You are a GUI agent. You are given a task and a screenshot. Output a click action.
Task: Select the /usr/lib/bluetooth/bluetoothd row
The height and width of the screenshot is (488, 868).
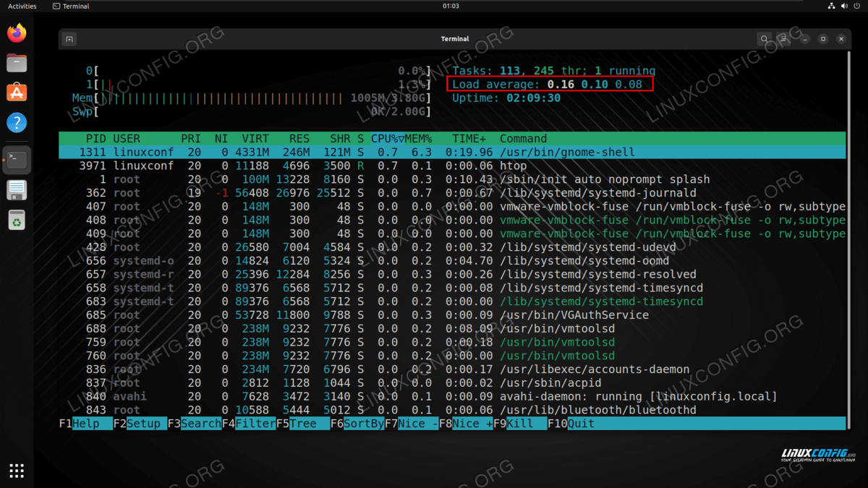coord(452,410)
